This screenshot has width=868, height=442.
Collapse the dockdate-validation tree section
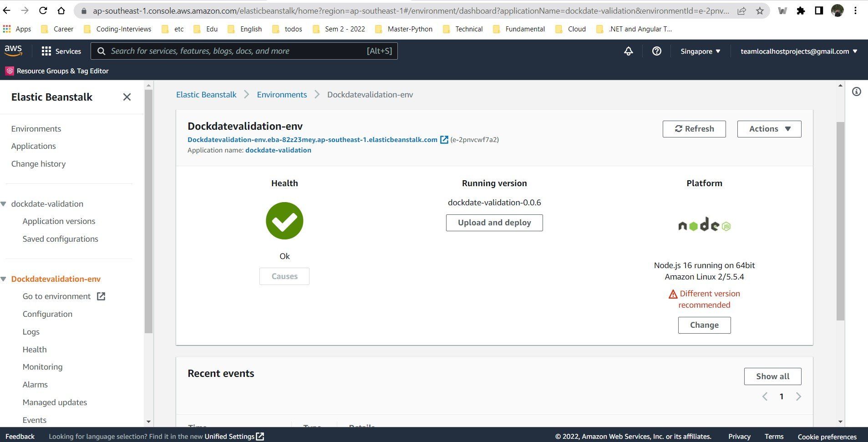[3, 204]
